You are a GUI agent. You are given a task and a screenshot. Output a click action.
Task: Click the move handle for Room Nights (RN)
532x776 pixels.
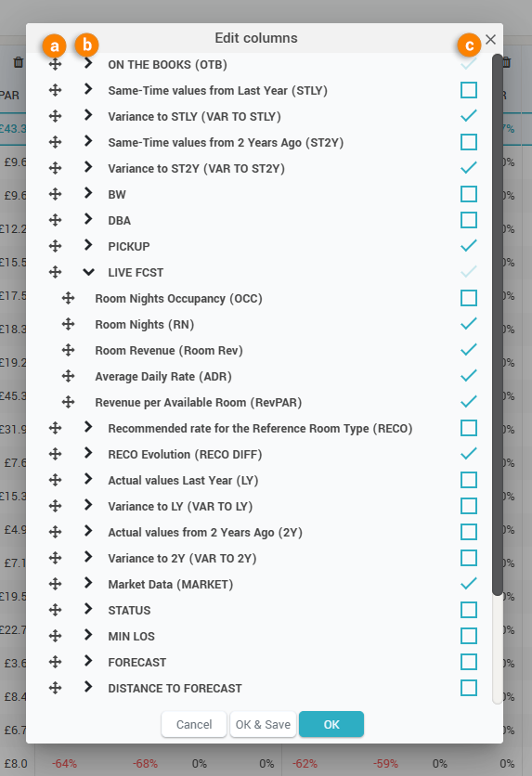[69, 324]
